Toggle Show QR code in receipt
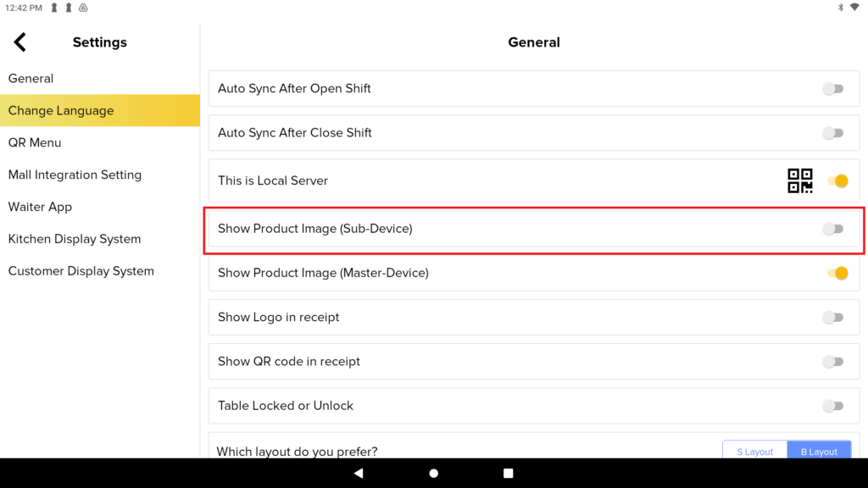The height and width of the screenshot is (488, 868). 832,361
